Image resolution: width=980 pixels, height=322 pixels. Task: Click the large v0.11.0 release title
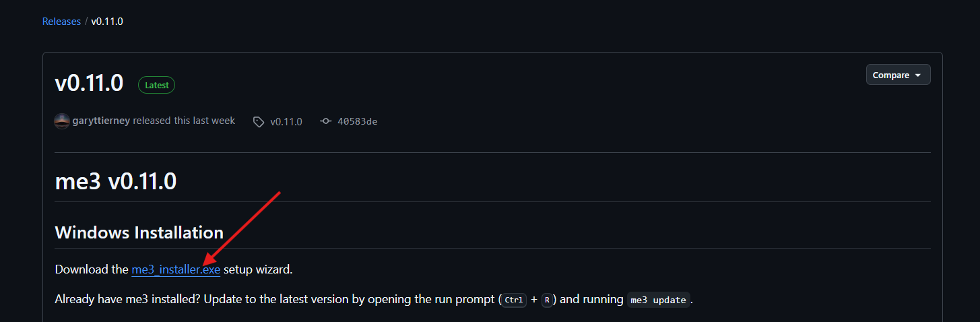coord(89,84)
